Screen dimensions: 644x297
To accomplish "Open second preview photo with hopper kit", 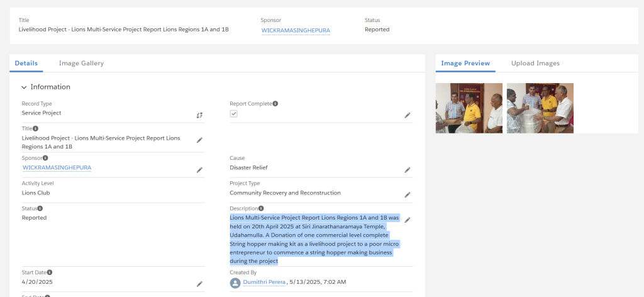I will (540, 108).
